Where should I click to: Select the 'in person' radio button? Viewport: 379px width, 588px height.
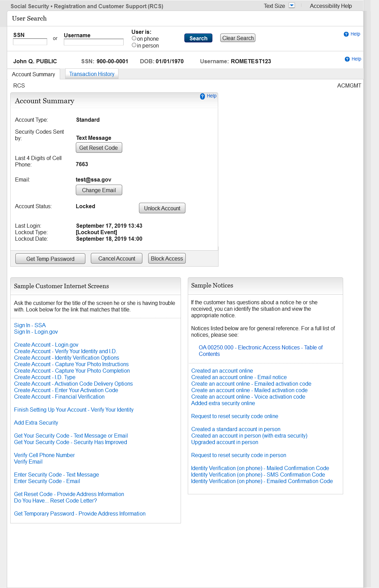[x=134, y=45]
